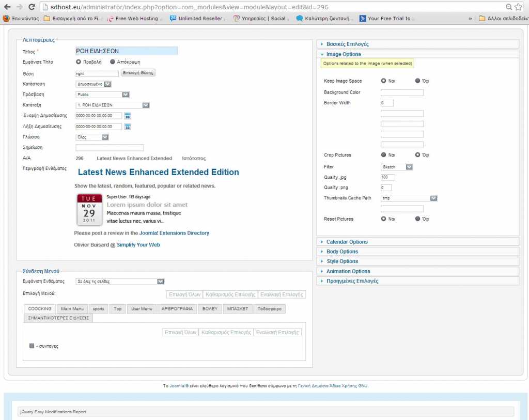Click the browser back arrow
This screenshot has height=420, width=529.
6,7
